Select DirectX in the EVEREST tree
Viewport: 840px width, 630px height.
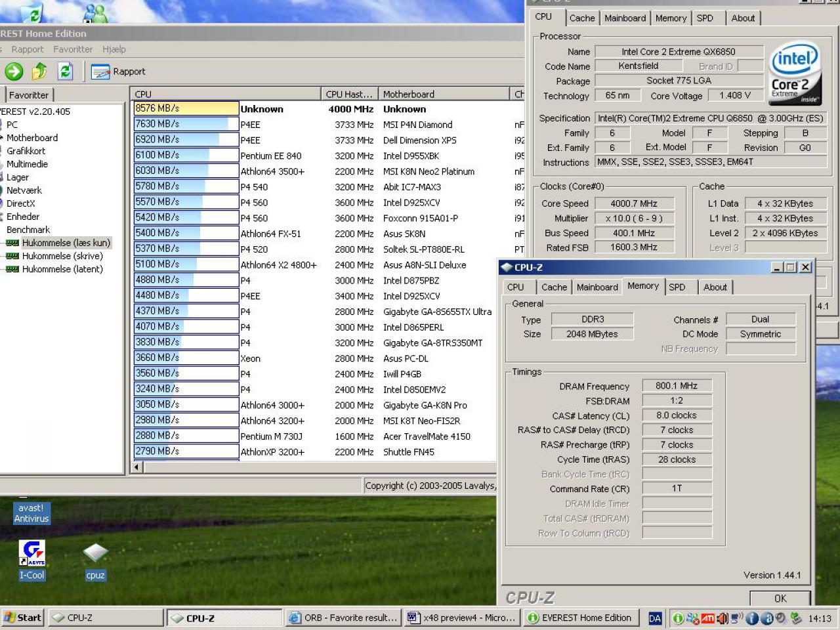click(x=21, y=203)
